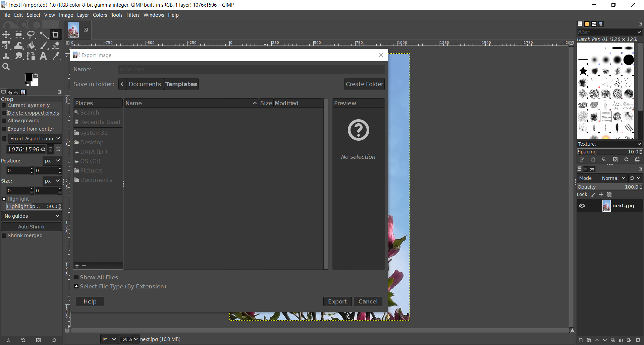Toggle visibility of next.jpg layer
The width and height of the screenshot is (644, 345).
pyautogui.click(x=582, y=206)
